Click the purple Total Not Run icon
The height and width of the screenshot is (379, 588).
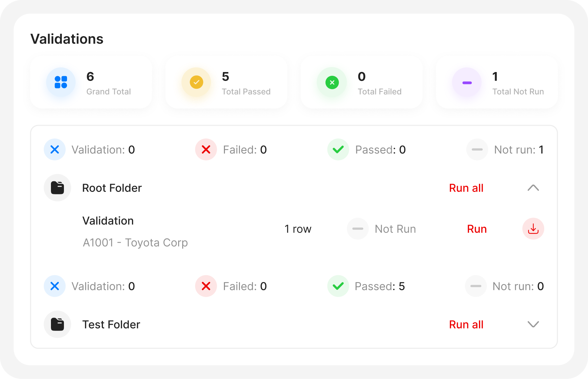(x=467, y=82)
